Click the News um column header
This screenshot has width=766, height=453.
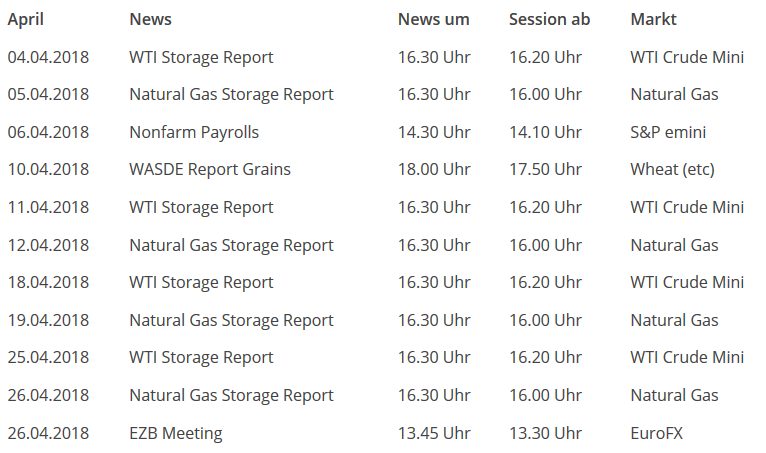433,19
